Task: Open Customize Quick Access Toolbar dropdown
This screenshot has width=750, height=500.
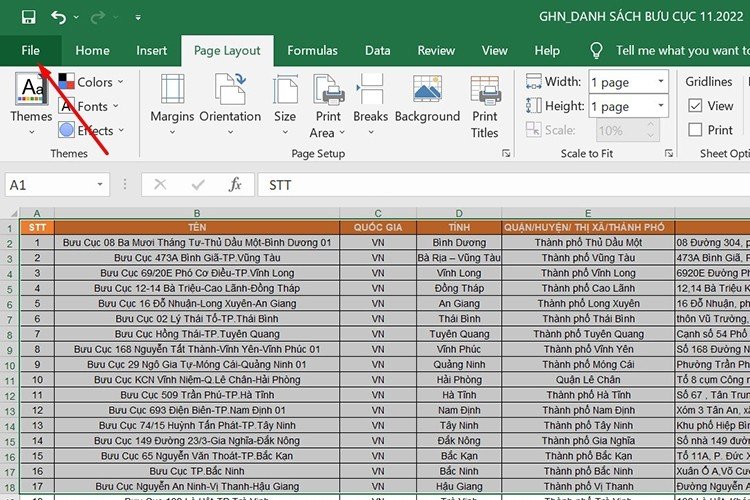Action: tap(138, 18)
